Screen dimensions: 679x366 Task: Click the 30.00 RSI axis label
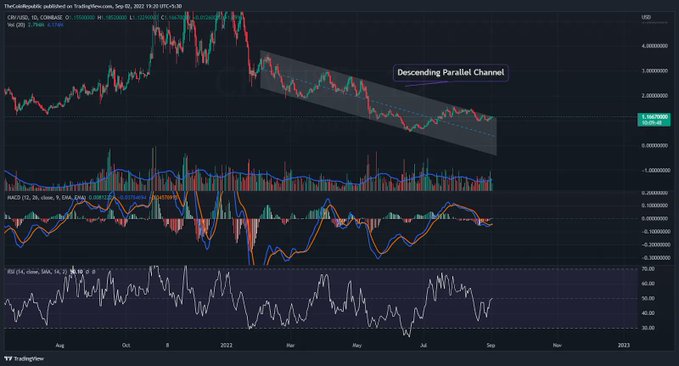point(648,328)
